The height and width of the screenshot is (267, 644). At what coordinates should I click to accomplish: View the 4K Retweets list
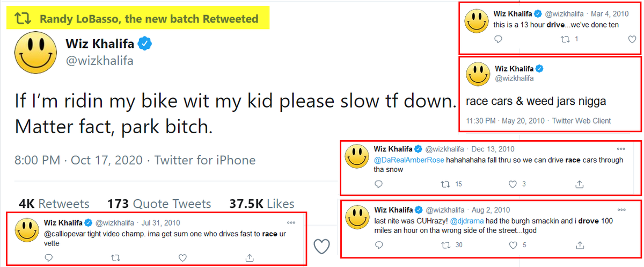(54, 204)
